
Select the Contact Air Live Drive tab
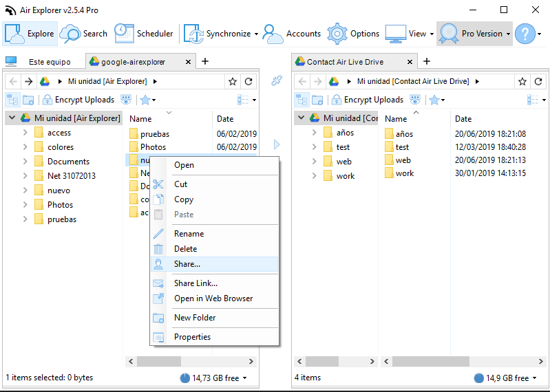coord(345,62)
